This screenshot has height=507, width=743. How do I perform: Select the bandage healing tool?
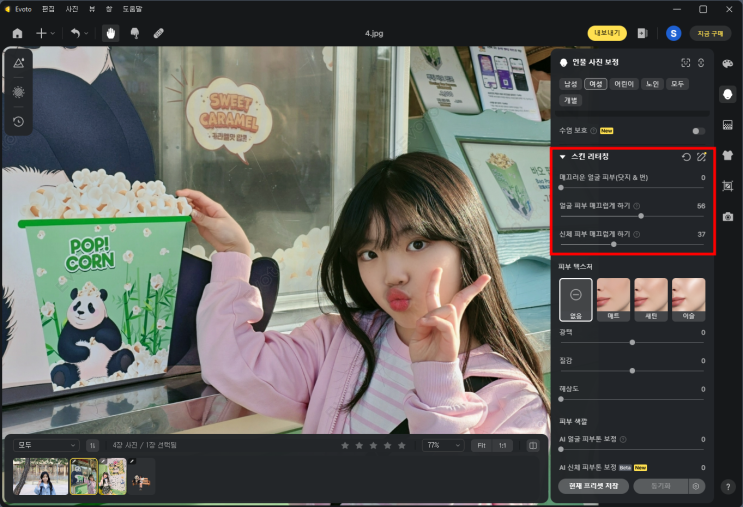pos(159,33)
